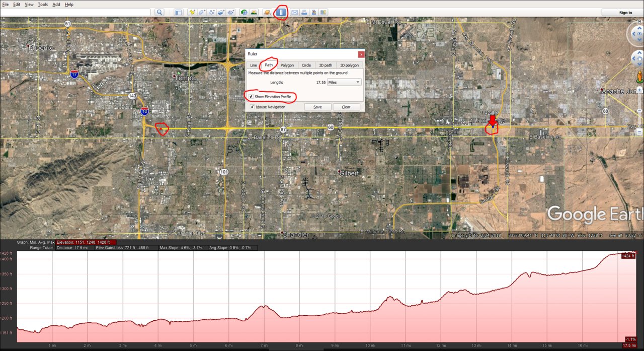
Task: Click the planet switcher icon
Action: pyautogui.click(x=268, y=12)
